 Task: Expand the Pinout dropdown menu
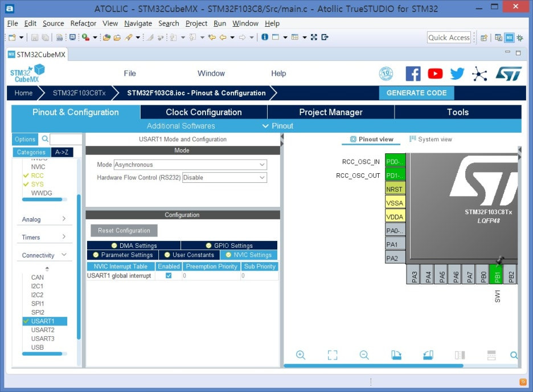(278, 126)
